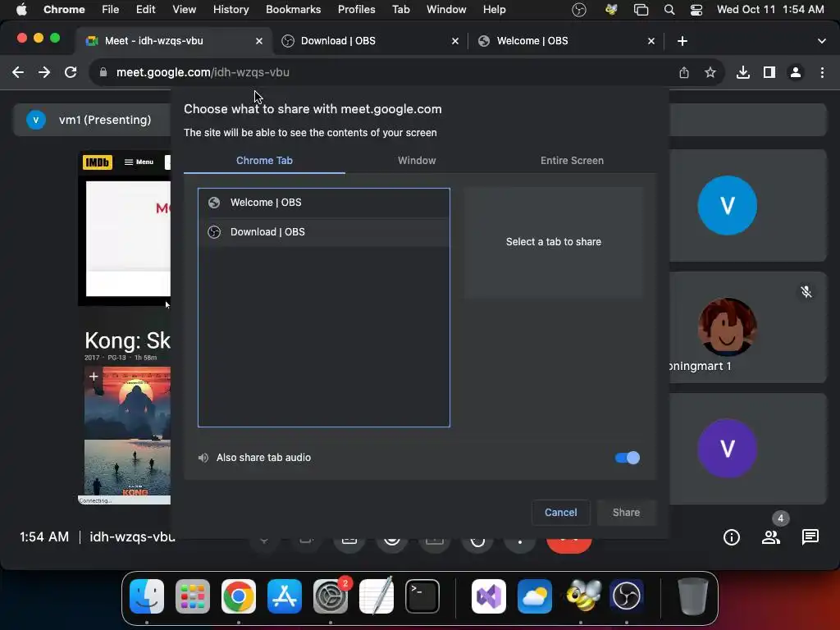Image resolution: width=840 pixels, height=630 pixels.
Task: Open System Settings from the Dock
Action: click(x=331, y=596)
